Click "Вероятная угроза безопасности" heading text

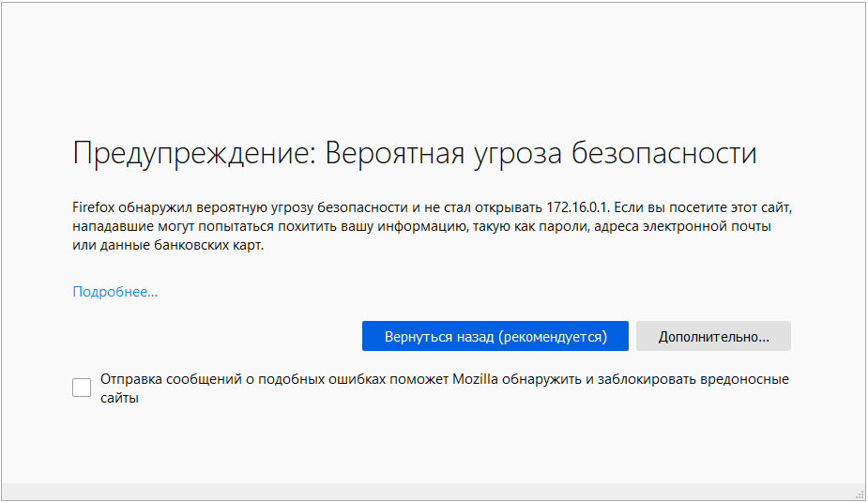[541, 154]
